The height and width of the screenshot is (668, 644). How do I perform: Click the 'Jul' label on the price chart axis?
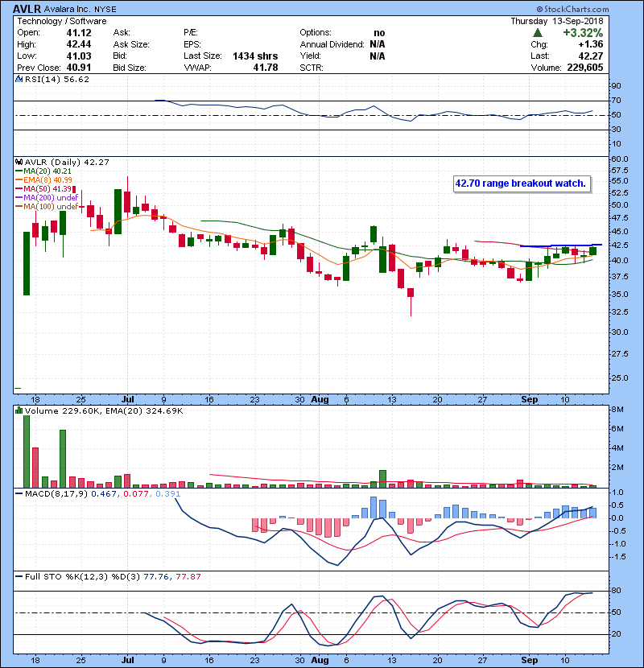(x=127, y=399)
